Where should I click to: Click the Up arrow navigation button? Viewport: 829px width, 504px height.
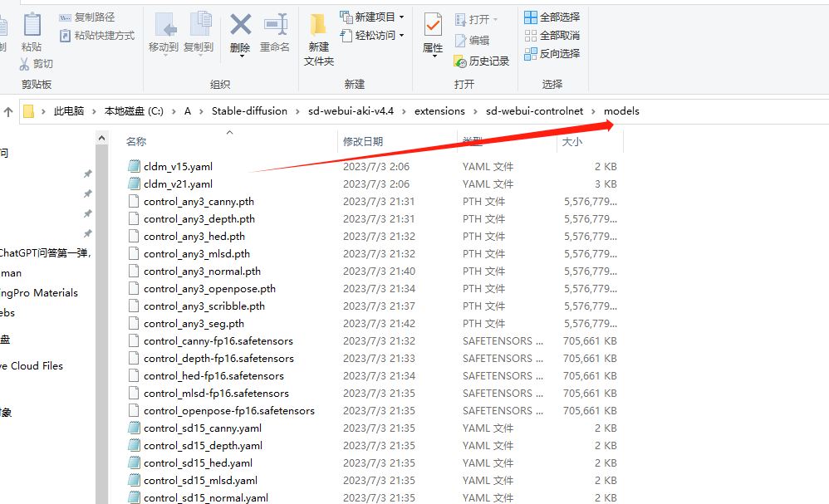8,111
